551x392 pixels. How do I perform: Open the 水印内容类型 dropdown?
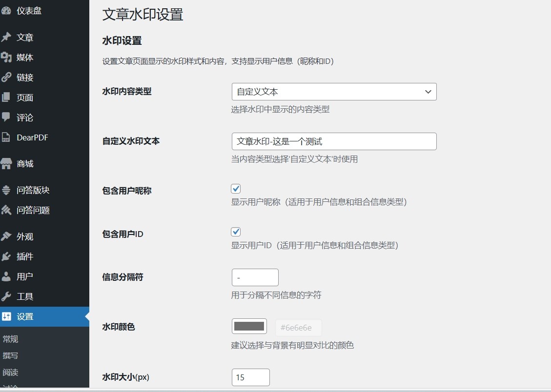[x=334, y=92]
